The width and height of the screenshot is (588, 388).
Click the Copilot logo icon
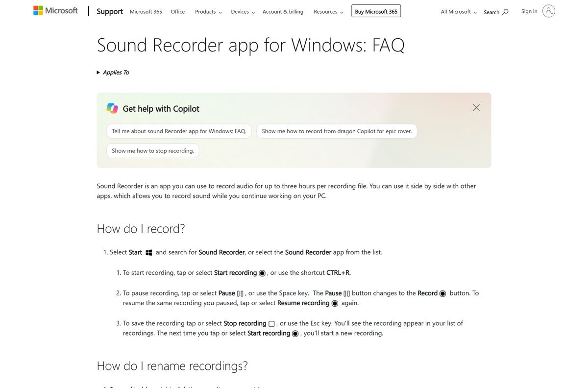point(112,108)
